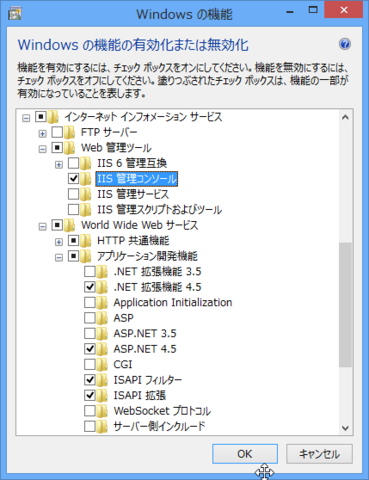This screenshot has height=480, width=369.
Task: Click the アプリケーション開発機能 folder icon
Action: click(x=86, y=256)
